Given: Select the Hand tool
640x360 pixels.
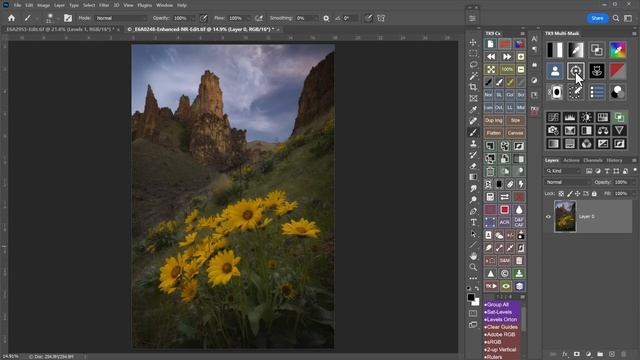Looking at the screenshot, I should [473, 256].
